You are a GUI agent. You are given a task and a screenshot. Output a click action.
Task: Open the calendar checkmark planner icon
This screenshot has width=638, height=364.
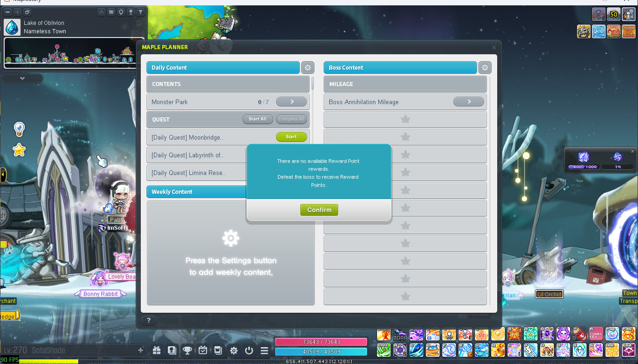click(203, 350)
